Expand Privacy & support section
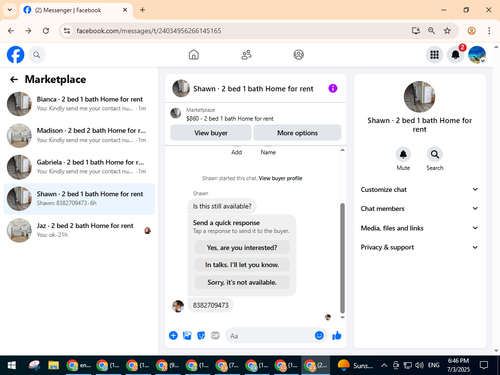This screenshot has height=375, width=500. (x=419, y=247)
